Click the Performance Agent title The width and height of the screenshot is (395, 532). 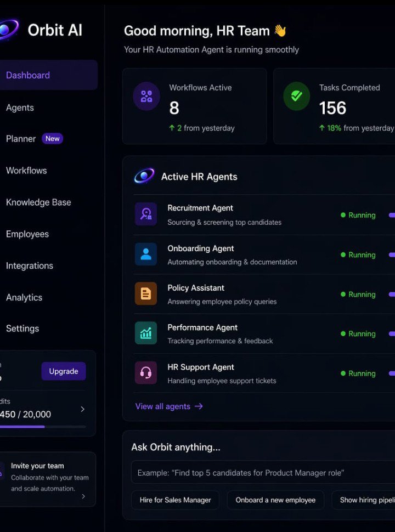[x=202, y=327]
